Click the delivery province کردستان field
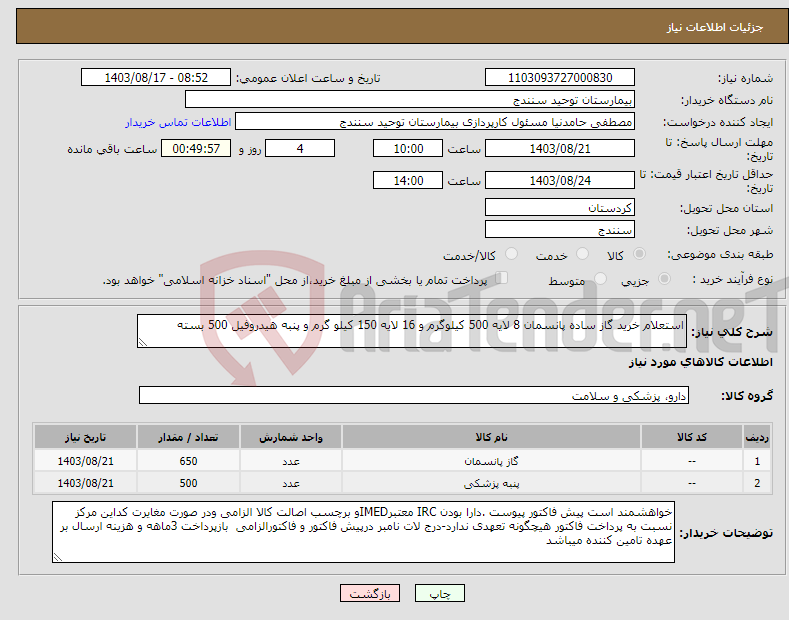Image resolution: width=789 pixels, height=620 pixels. coord(560,207)
